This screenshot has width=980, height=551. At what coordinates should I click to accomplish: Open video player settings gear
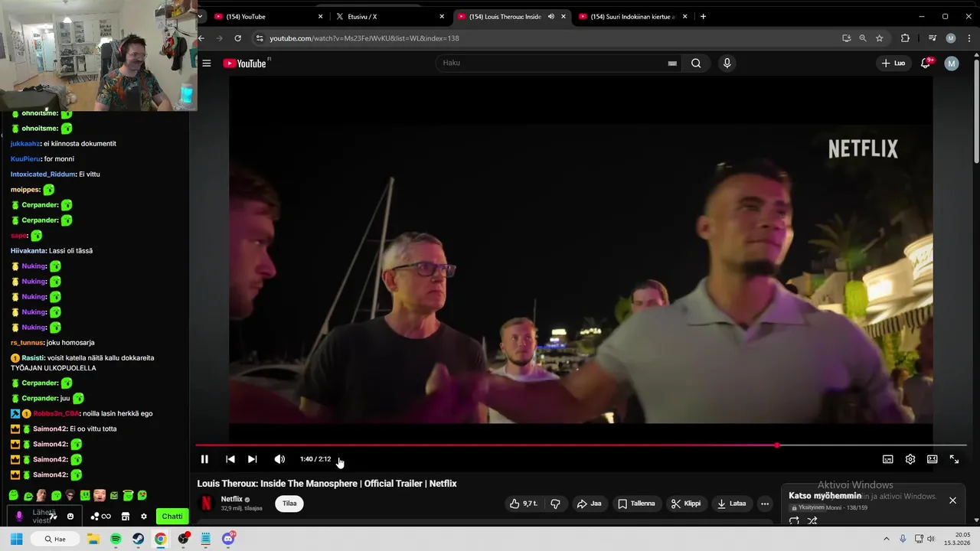(x=910, y=459)
